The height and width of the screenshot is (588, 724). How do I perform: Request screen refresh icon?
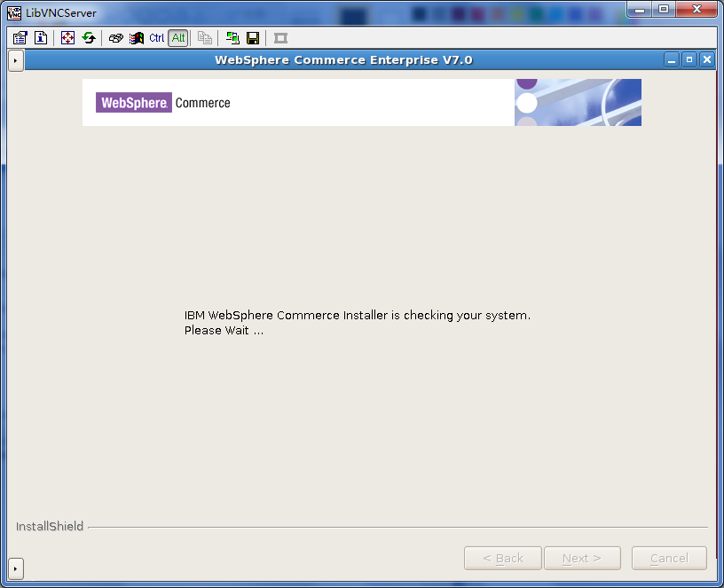[x=89, y=38]
